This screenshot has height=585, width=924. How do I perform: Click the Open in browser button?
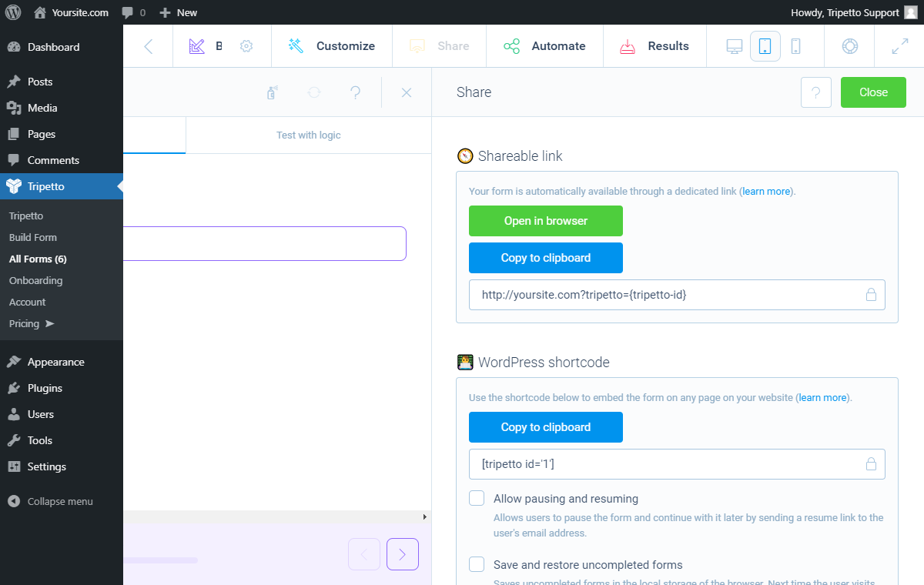546,221
